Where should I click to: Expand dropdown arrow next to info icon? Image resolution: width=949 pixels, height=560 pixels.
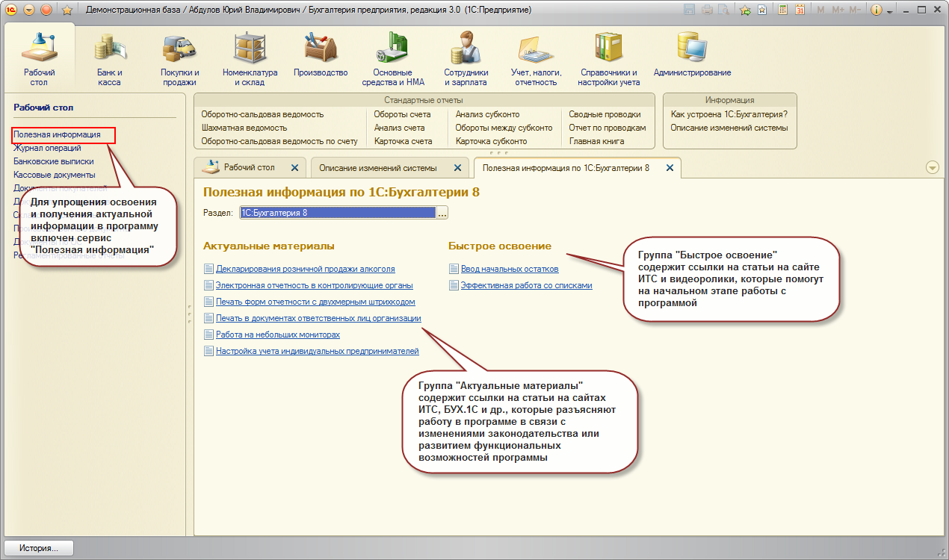tap(889, 12)
